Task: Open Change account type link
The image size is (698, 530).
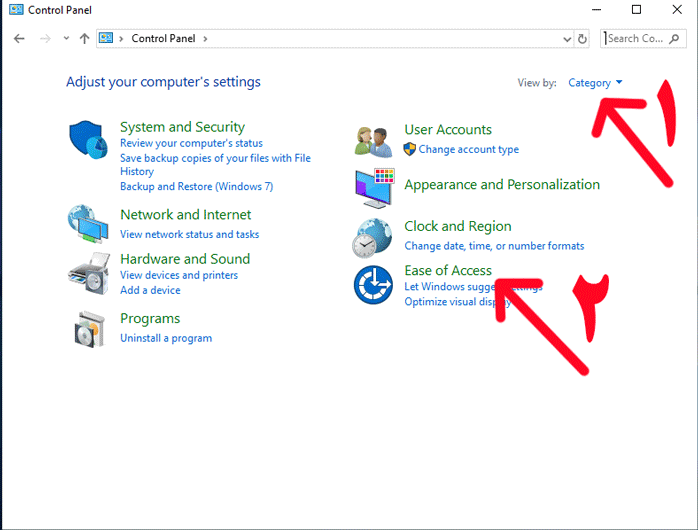Action: pyautogui.click(x=468, y=149)
